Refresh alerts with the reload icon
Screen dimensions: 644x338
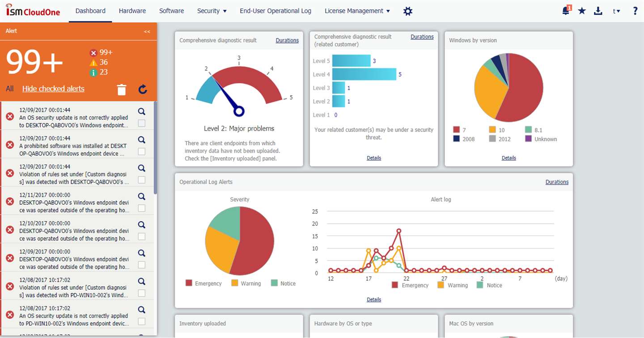click(143, 89)
